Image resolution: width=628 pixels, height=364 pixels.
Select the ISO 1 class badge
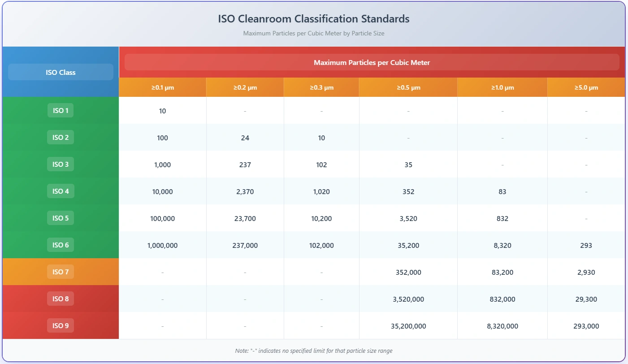click(x=61, y=110)
